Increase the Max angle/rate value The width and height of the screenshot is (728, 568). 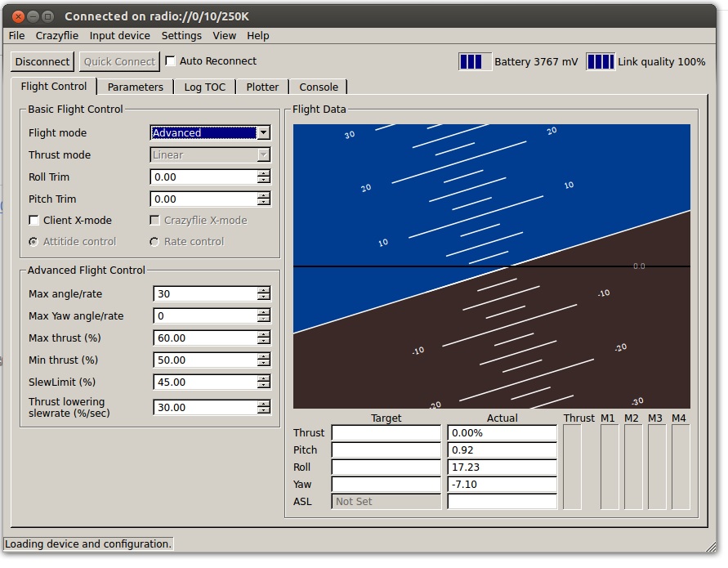(263, 290)
